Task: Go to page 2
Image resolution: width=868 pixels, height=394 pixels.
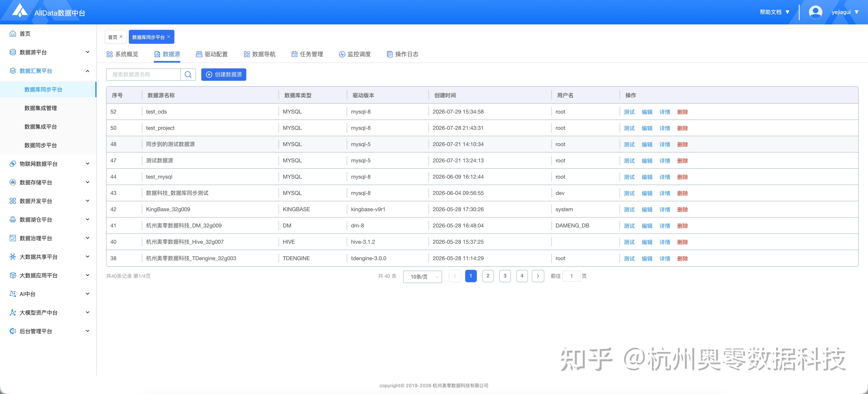Action: click(x=488, y=276)
